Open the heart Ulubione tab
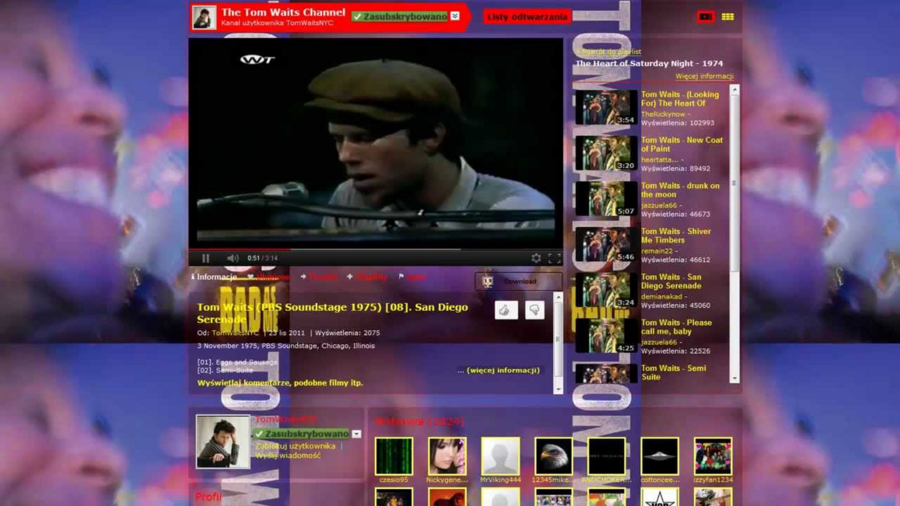The height and width of the screenshot is (506, 900). [269, 277]
